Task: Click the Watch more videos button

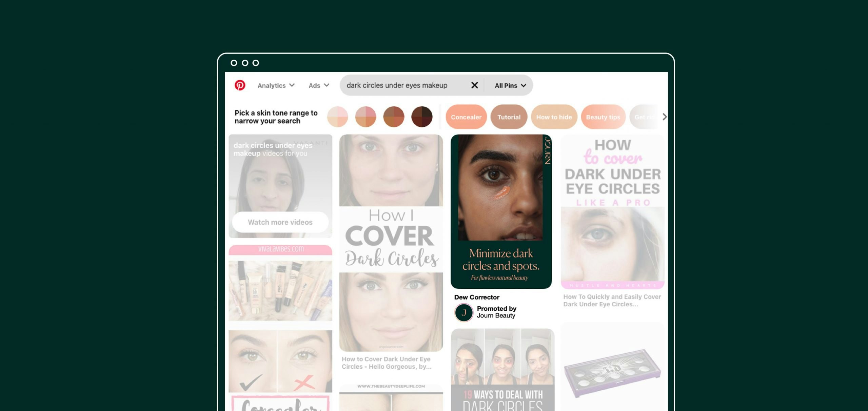Action: tap(280, 222)
